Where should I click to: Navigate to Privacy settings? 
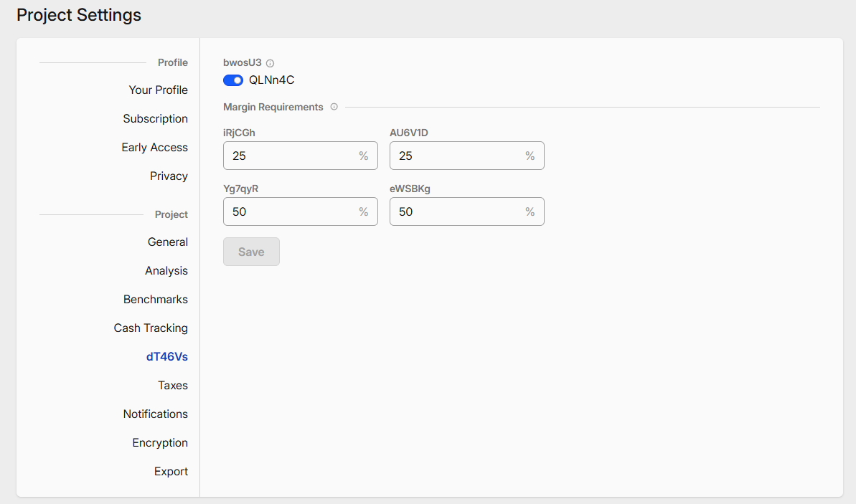click(x=169, y=176)
